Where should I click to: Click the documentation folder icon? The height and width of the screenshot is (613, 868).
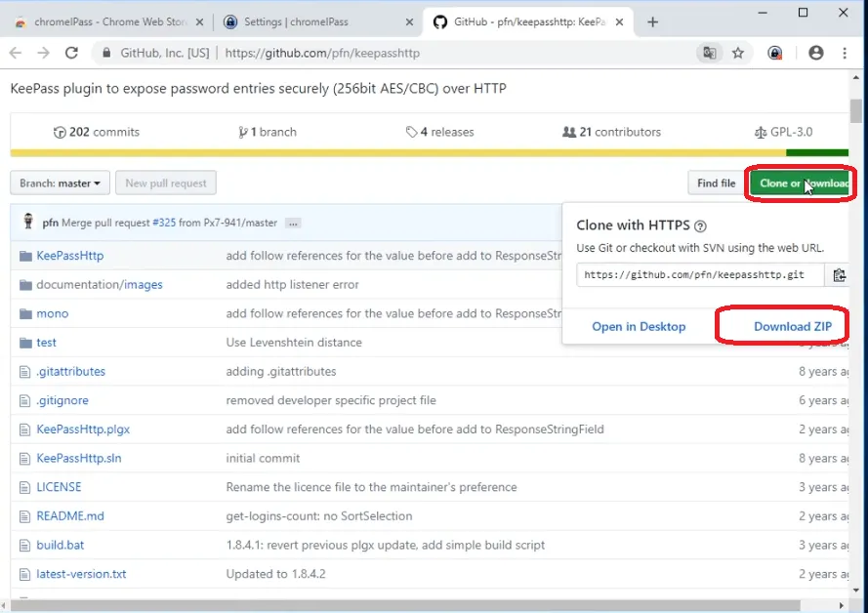pos(25,285)
